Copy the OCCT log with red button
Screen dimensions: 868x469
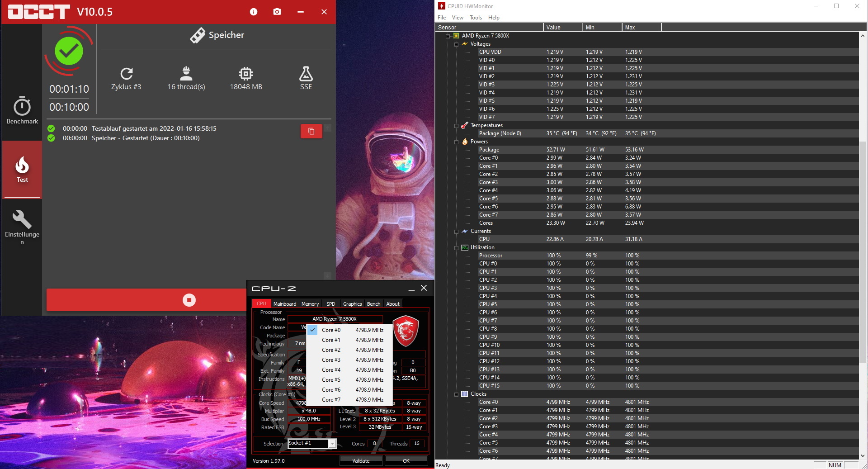coord(311,131)
